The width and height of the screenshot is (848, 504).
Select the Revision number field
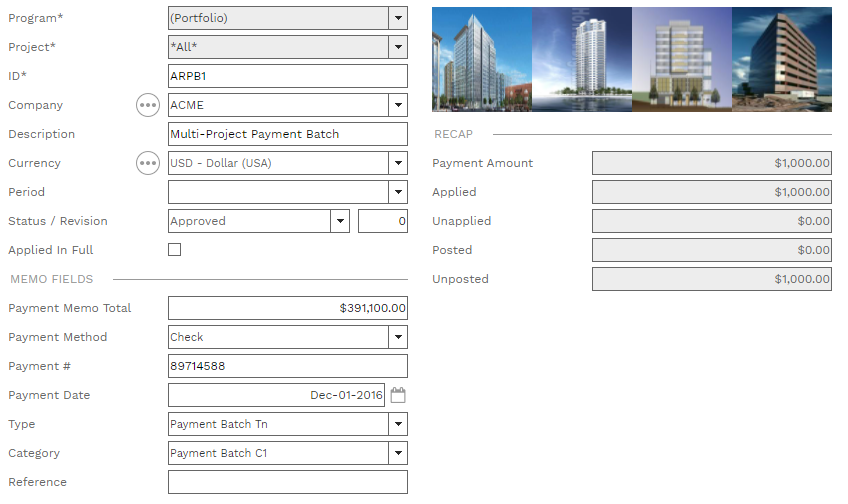383,221
